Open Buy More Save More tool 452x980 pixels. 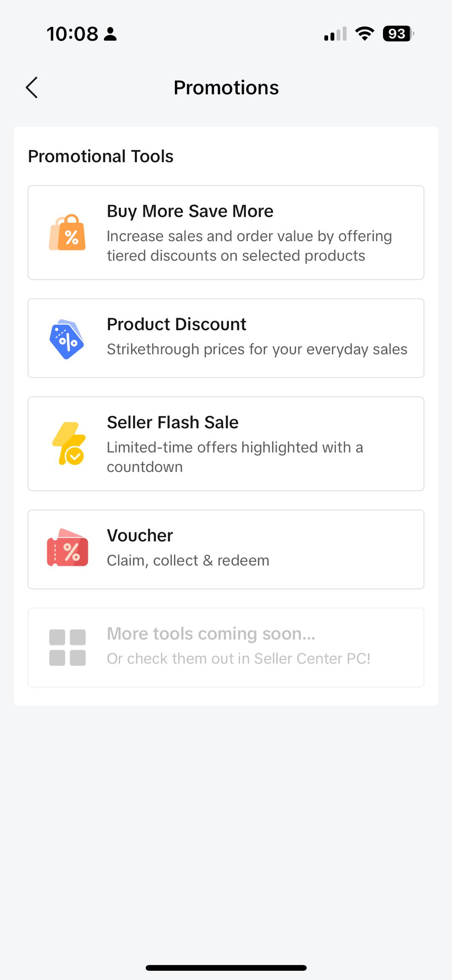(190, 211)
